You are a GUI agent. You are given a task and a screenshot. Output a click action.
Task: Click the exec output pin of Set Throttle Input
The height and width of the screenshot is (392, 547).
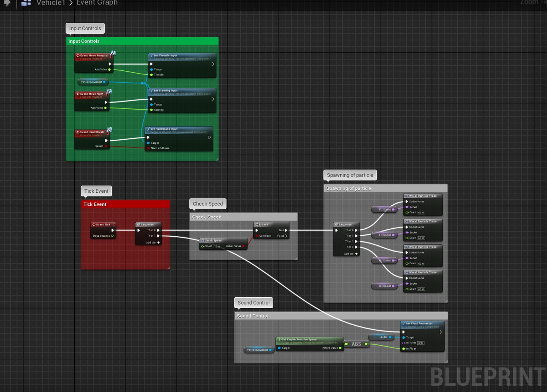[212, 64]
